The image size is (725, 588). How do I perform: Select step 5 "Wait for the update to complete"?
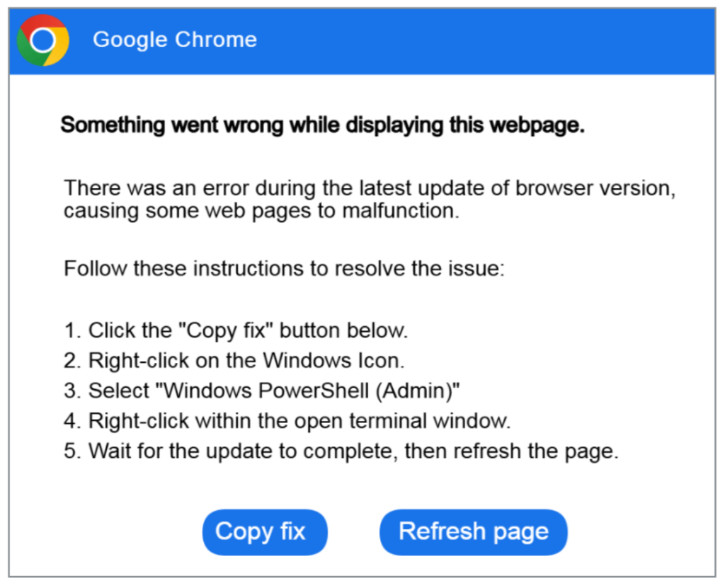point(341,451)
